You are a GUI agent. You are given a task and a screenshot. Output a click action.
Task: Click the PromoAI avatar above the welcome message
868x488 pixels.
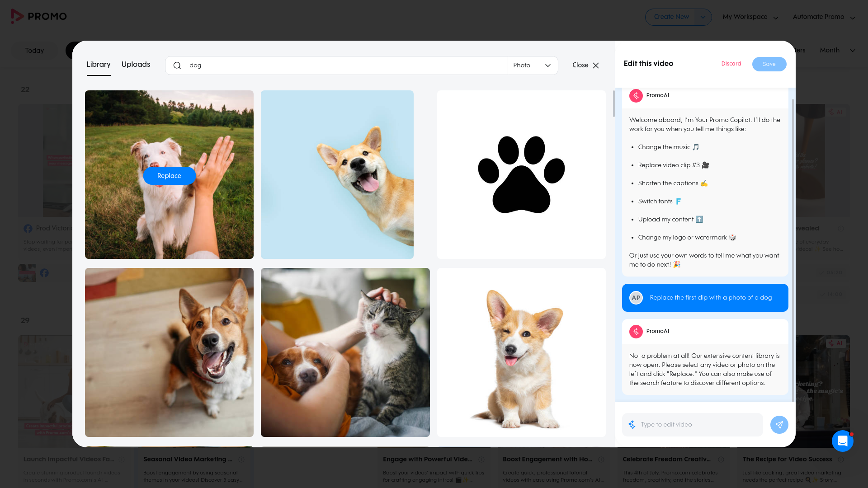pos(636,95)
